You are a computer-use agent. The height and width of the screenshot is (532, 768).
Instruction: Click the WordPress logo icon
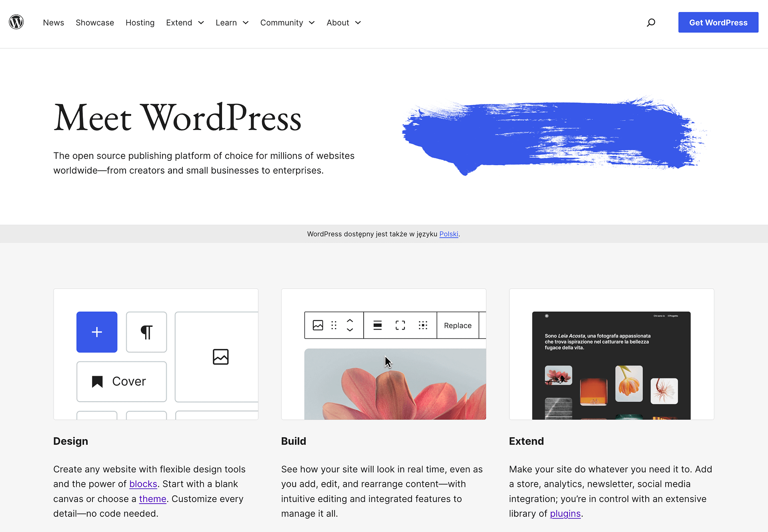pyautogui.click(x=16, y=22)
